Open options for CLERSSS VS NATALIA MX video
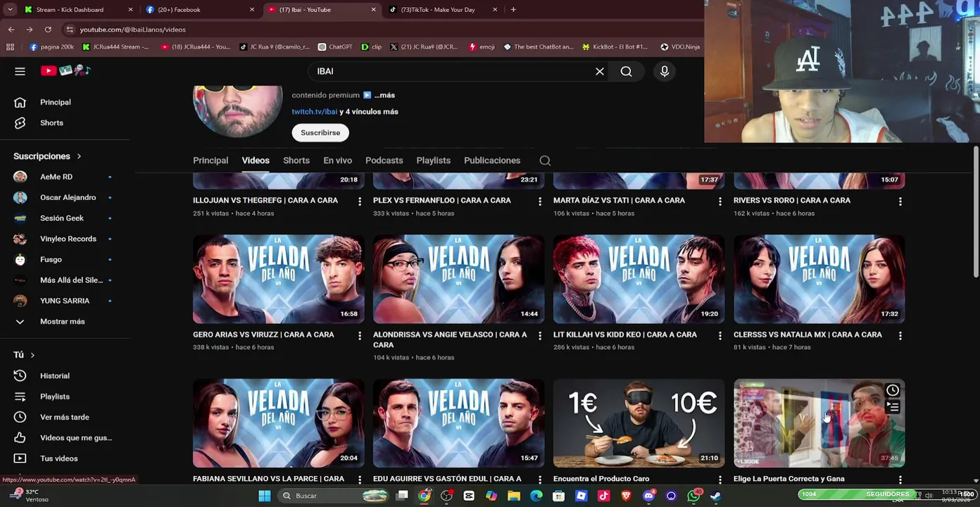This screenshot has width=980, height=507. click(900, 336)
